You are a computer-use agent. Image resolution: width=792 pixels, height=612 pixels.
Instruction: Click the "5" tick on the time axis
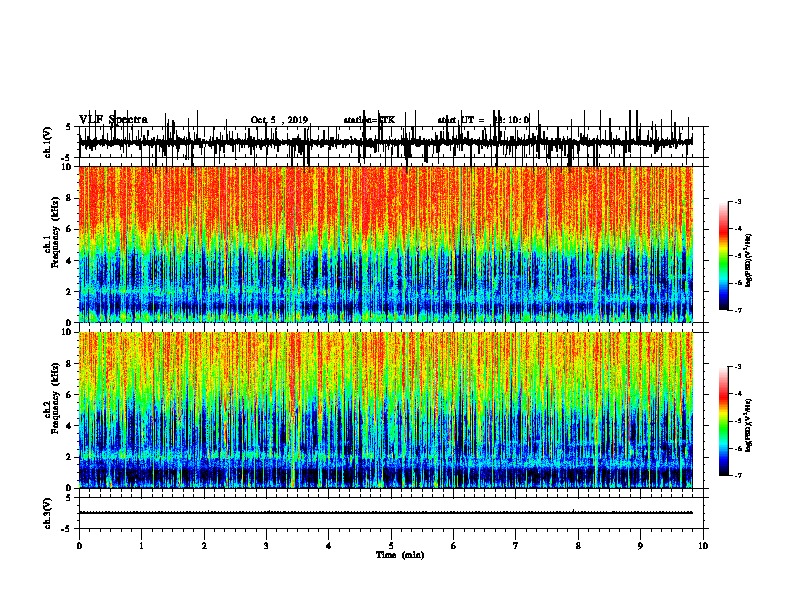point(391,546)
